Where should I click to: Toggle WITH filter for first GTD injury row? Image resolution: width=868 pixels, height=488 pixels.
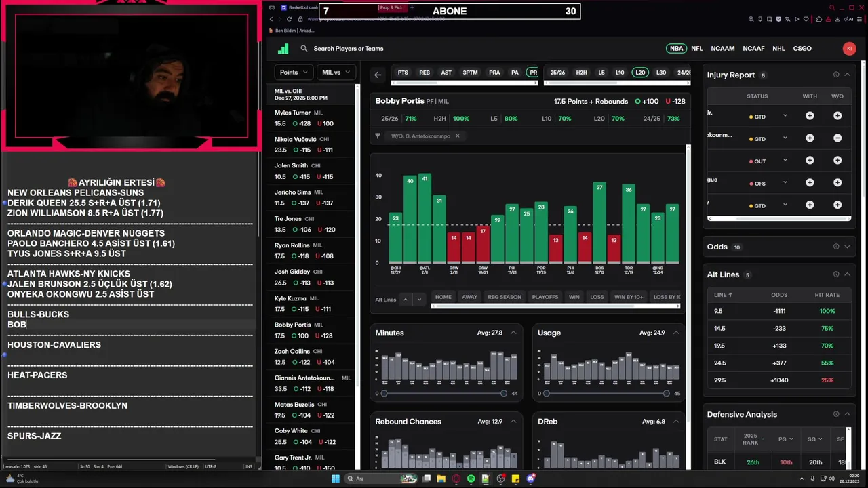(810, 116)
